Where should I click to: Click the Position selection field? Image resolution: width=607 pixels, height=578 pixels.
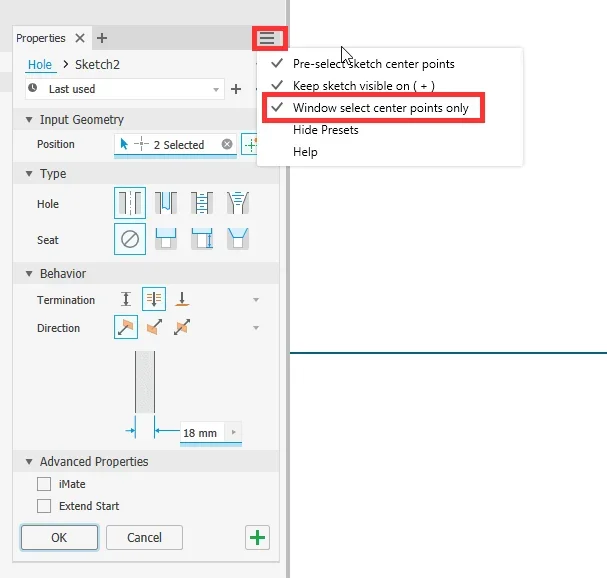pos(175,144)
